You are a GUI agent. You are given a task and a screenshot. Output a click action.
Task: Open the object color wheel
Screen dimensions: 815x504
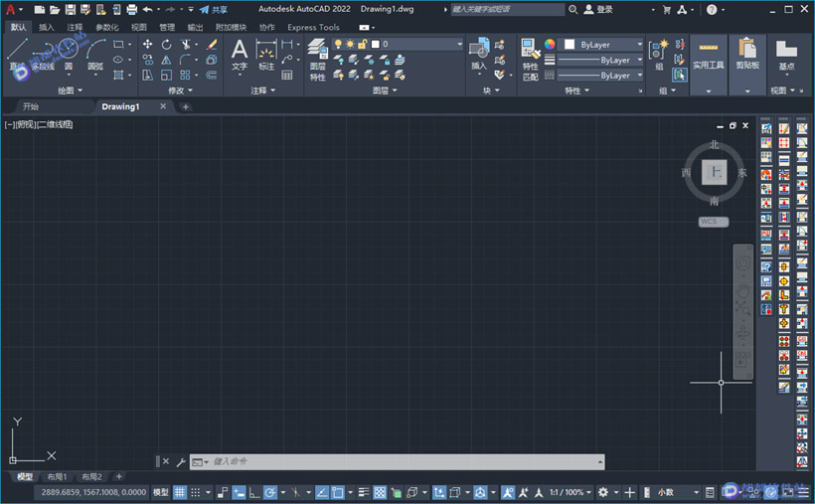point(550,44)
